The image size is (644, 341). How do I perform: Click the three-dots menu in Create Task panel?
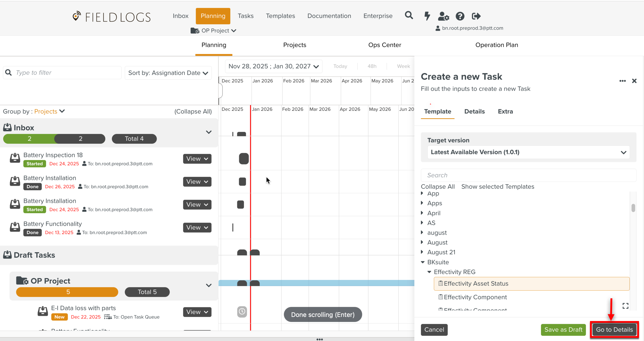tap(622, 81)
